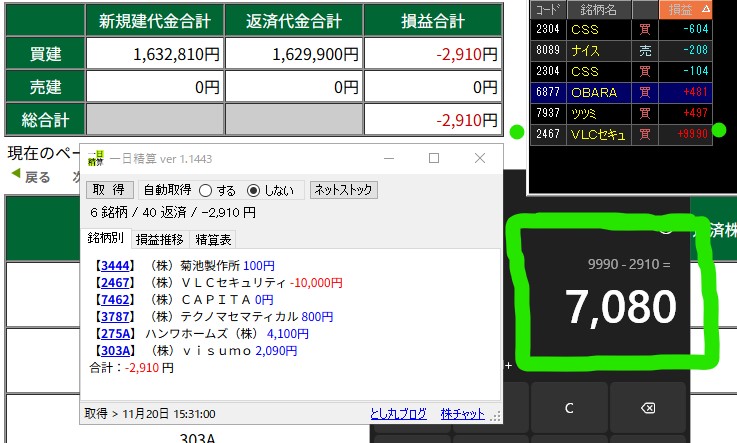Select the 銘柄別 tab

pyautogui.click(x=105, y=239)
